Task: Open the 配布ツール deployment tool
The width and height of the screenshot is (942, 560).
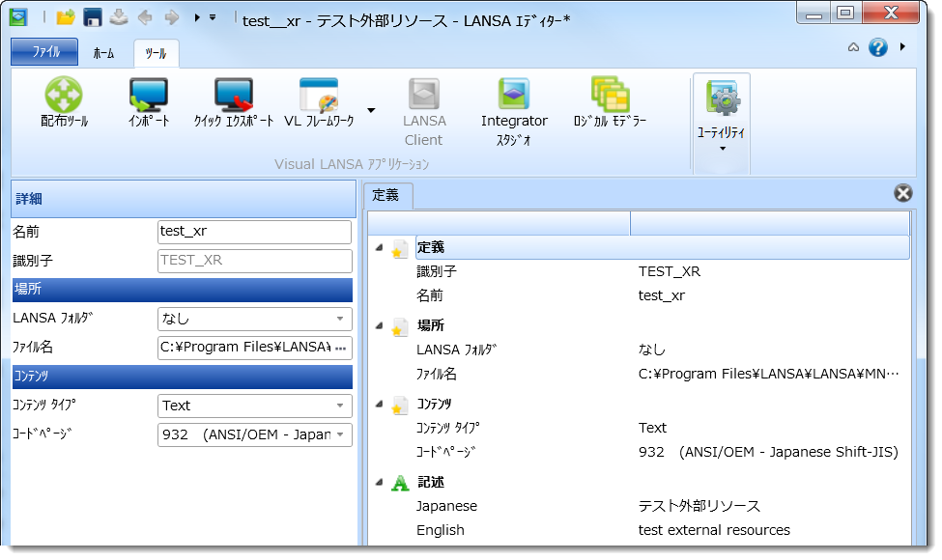Action: [64, 102]
